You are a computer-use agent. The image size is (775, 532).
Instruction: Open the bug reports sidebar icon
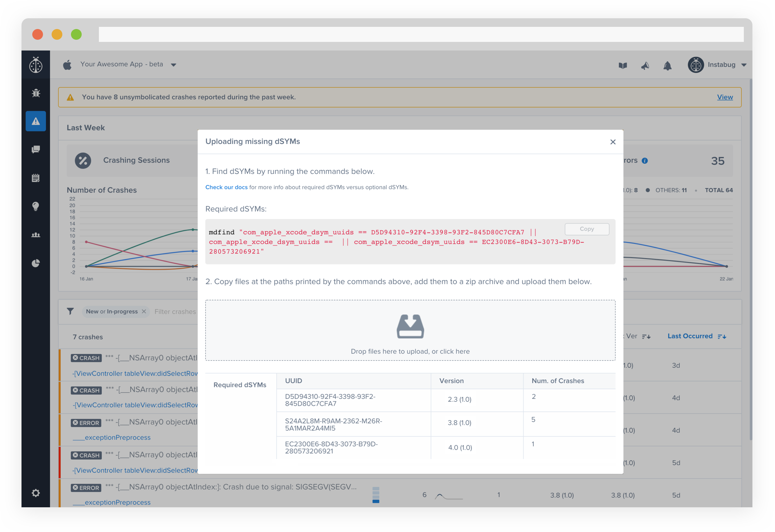click(x=36, y=93)
